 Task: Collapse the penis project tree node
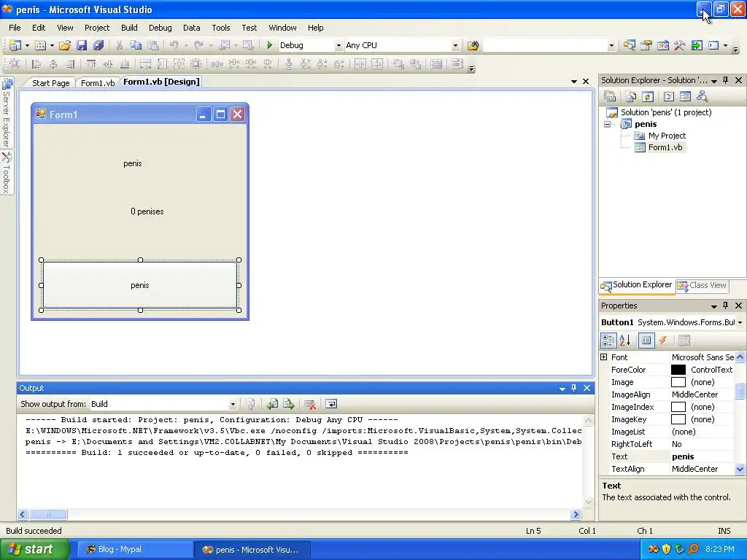click(608, 124)
